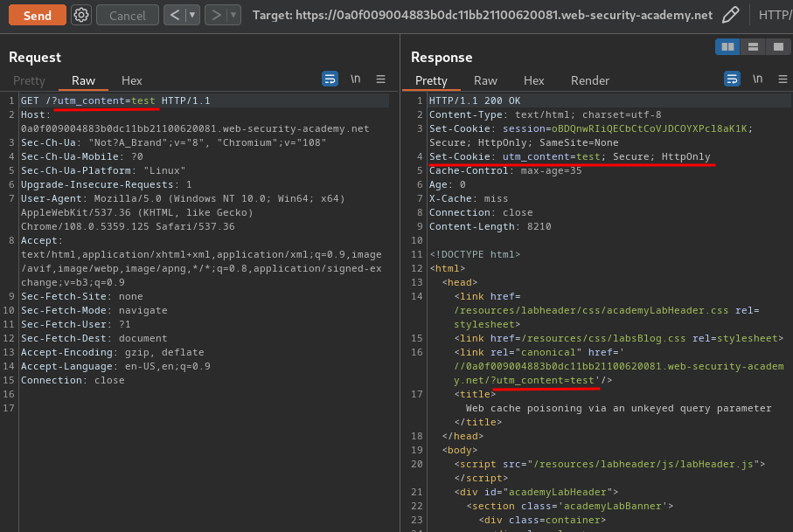
Task: Click the labsBlog.css link line
Action: (618, 338)
